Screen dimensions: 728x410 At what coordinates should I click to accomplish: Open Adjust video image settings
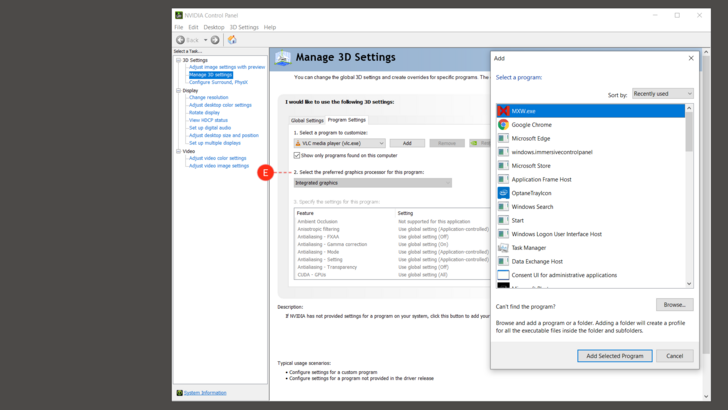click(x=219, y=166)
